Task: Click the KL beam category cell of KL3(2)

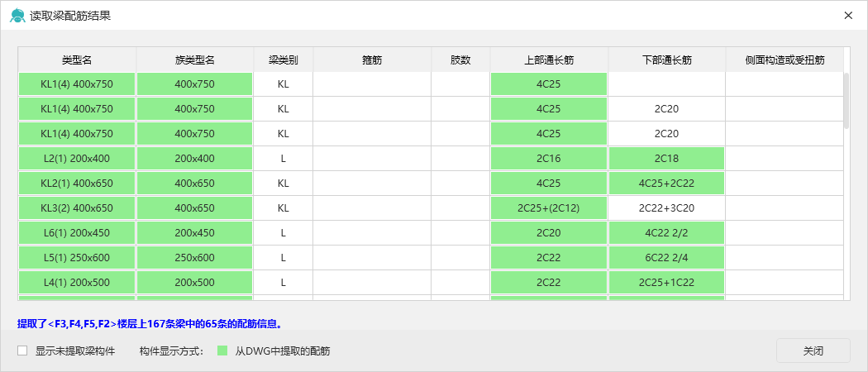Action: click(284, 208)
